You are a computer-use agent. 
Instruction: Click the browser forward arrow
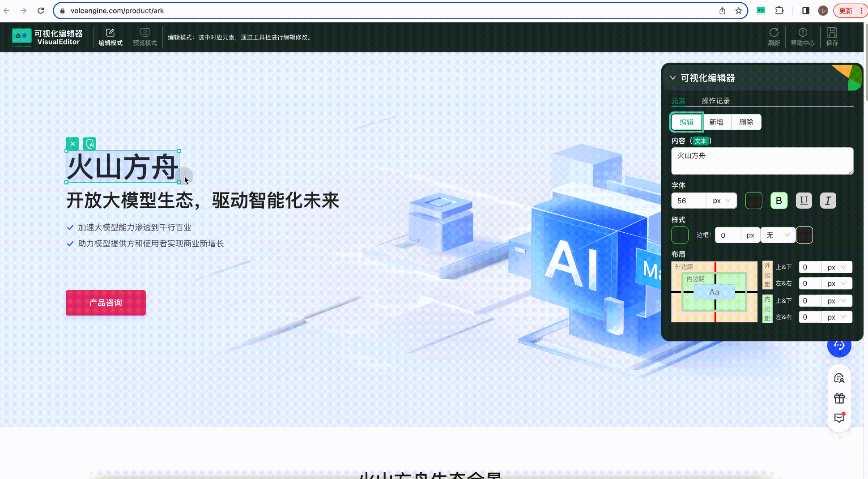24,11
